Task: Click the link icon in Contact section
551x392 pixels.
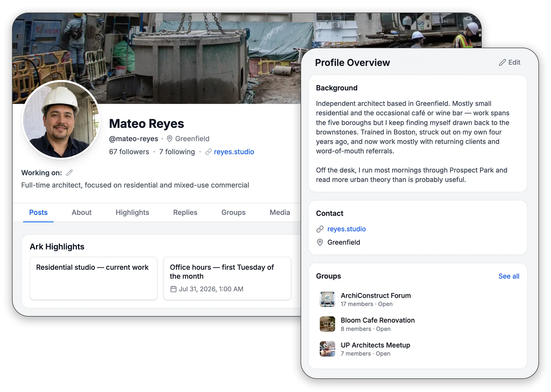Action: click(320, 229)
